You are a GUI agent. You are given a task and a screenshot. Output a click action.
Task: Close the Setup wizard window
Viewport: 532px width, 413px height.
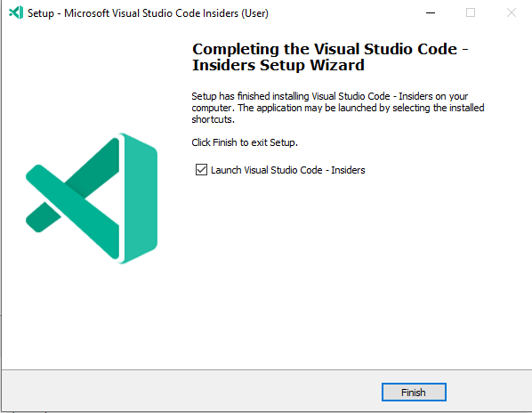tap(512, 12)
